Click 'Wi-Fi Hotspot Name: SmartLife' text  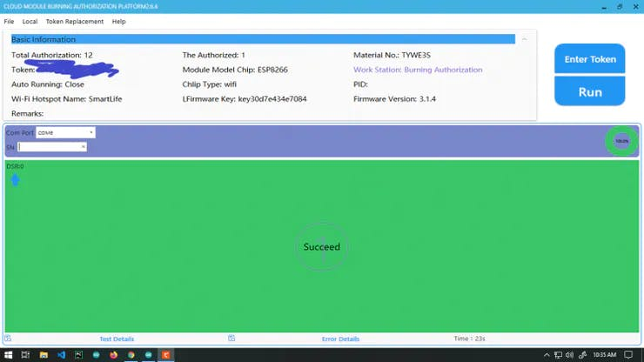point(66,99)
